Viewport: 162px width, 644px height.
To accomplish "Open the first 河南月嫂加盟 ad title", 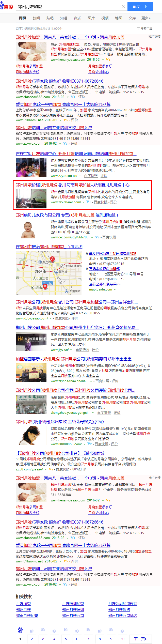I will click(70, 37).
